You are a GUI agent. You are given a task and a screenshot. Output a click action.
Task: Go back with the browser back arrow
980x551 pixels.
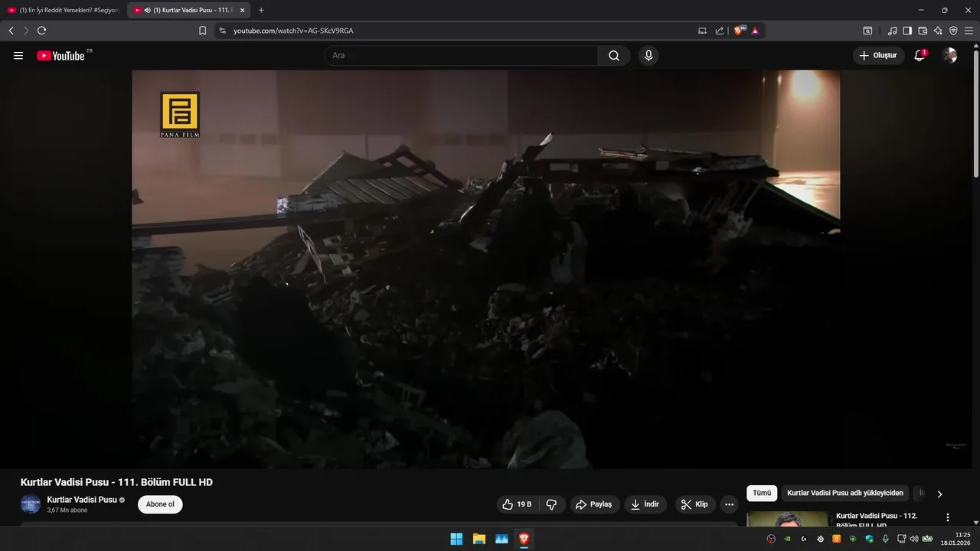click(x=11, y=31)
